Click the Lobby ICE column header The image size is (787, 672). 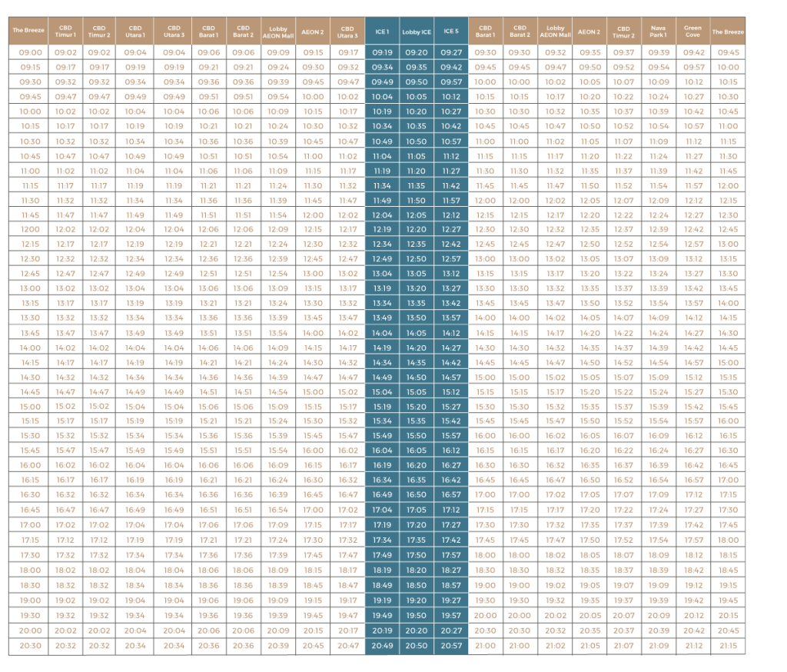(x=416, y=32)
